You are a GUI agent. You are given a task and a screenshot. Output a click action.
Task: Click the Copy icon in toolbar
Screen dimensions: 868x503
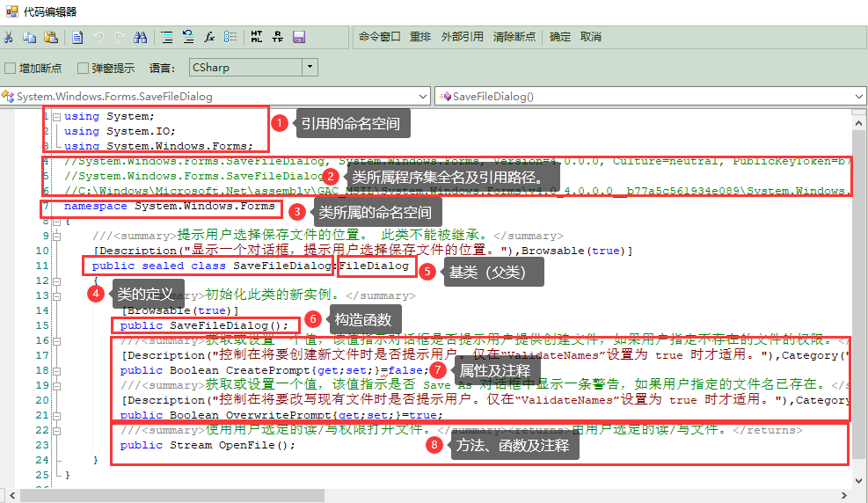pos(29,37)
